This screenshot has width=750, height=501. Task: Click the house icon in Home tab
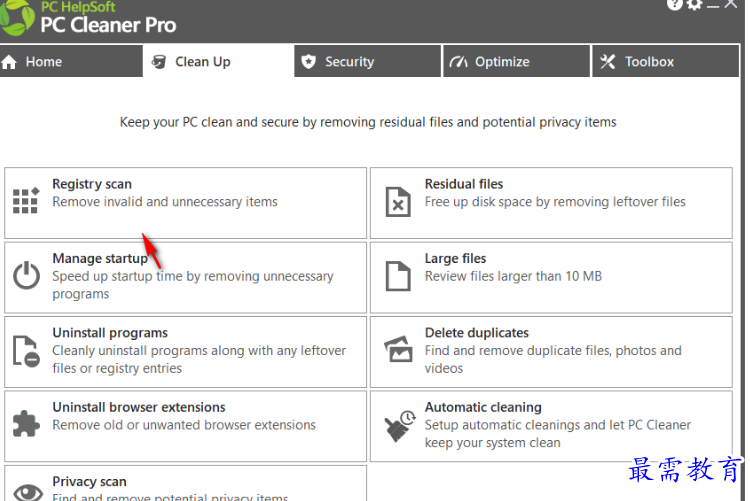point(9,62)
